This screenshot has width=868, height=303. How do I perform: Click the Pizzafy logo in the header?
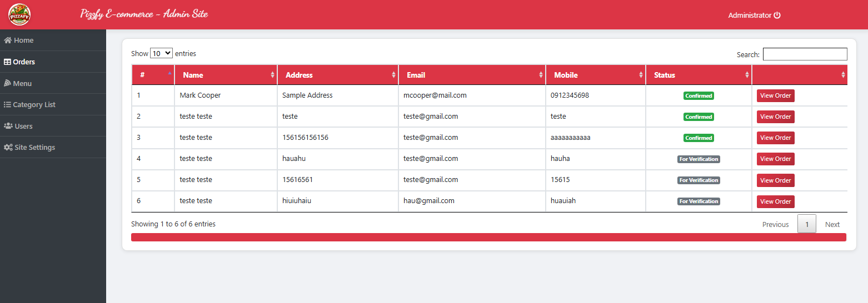pos(19,14)
